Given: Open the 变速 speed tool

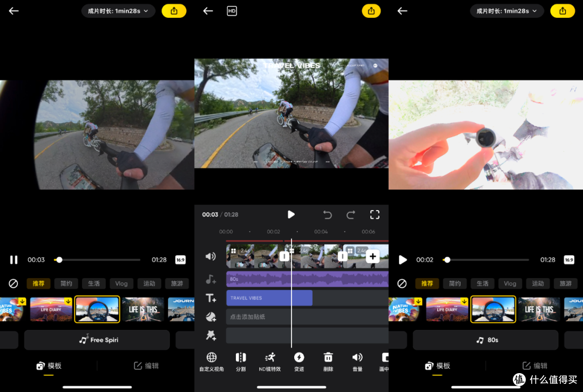Looking at the screenshot, I should coord(299,362).
